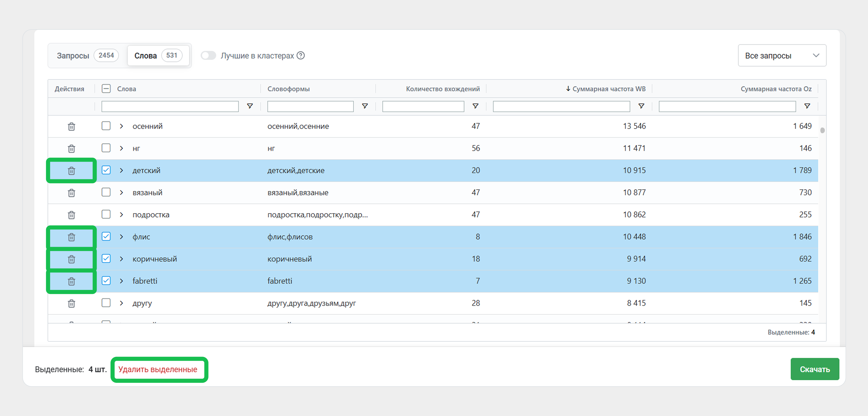
Task: Click trash icon for the нг row
Action: [x=71, y=149]
